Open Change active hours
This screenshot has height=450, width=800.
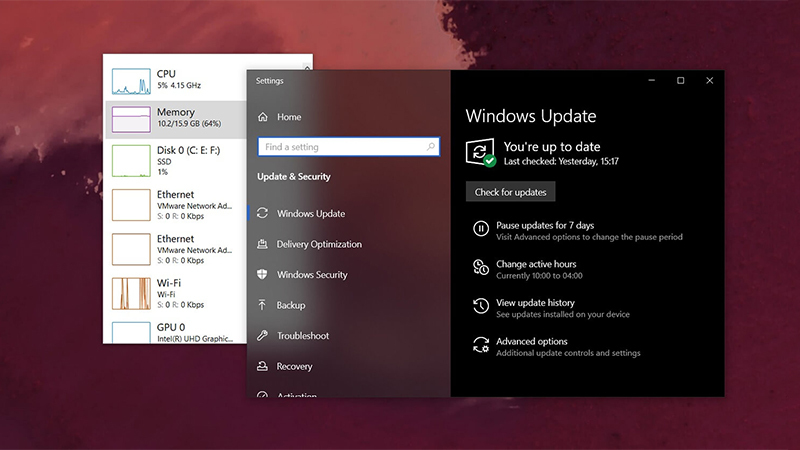[536, 264]
